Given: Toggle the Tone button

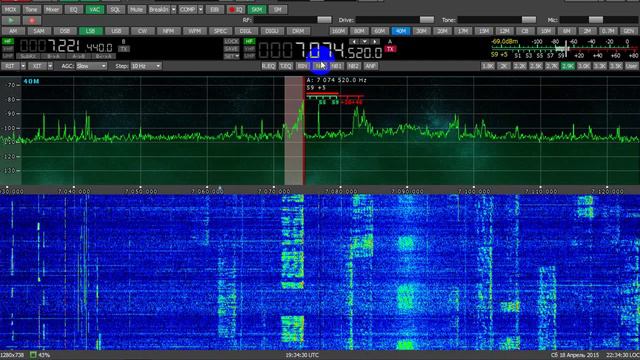Looking at the screenshot, I should click(x=31, y=9).
